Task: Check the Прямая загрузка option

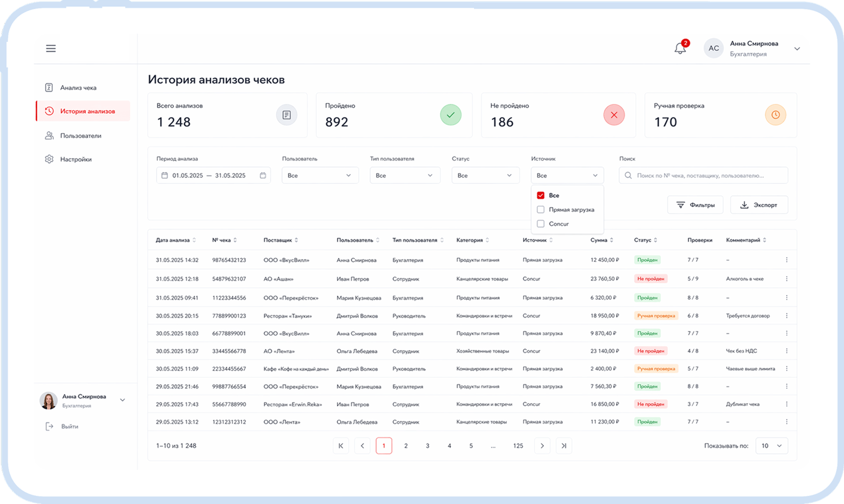Action: [541, 209]
